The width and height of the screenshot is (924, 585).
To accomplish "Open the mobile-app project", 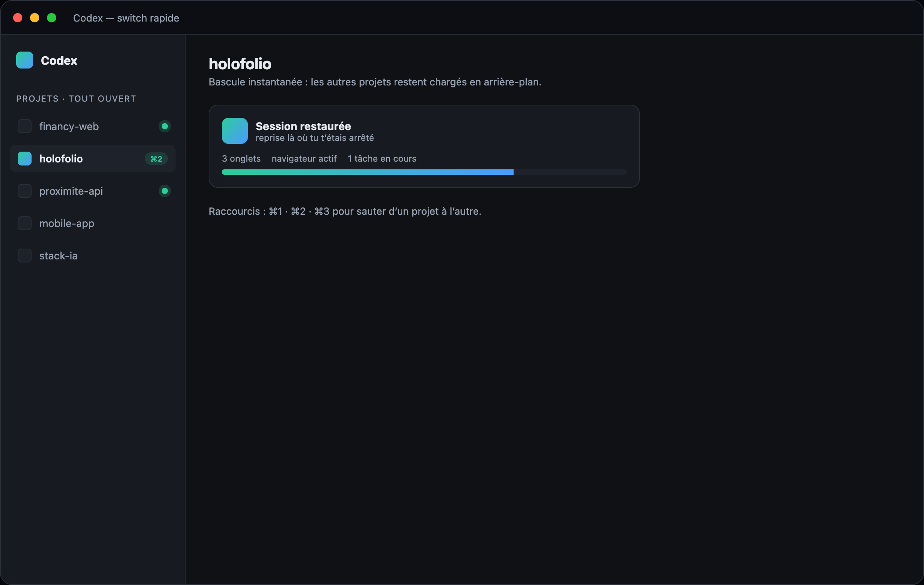I will [93, 223].
